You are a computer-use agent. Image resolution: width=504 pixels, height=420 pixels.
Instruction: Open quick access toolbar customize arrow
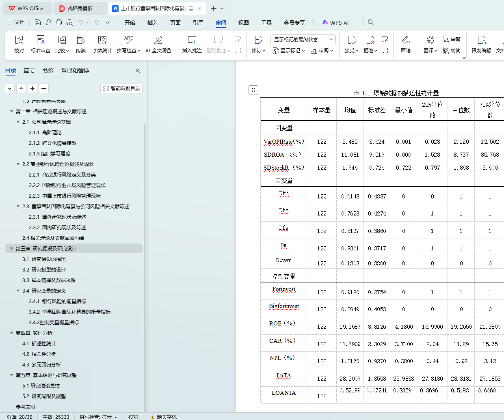(108, 22)
